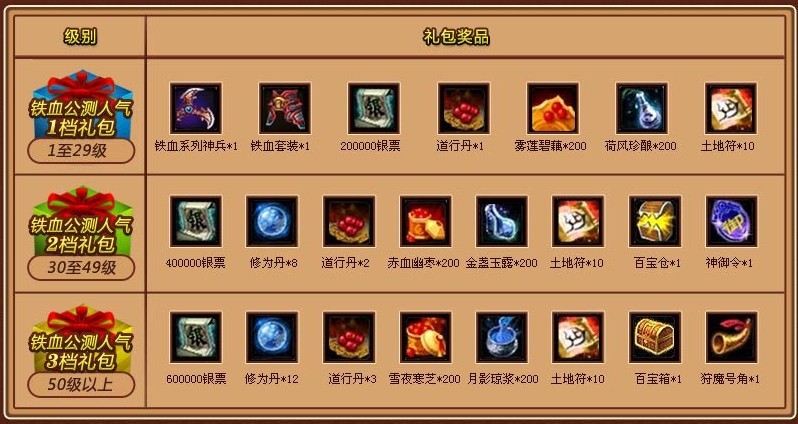Select the 修为丹*12 blue orb icon
This screenshot has height=424, width=798.
click(272, 337)
